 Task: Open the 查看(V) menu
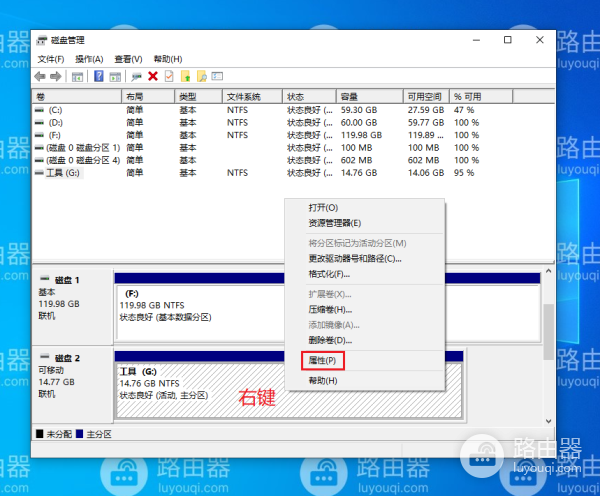tap(128, 59)
